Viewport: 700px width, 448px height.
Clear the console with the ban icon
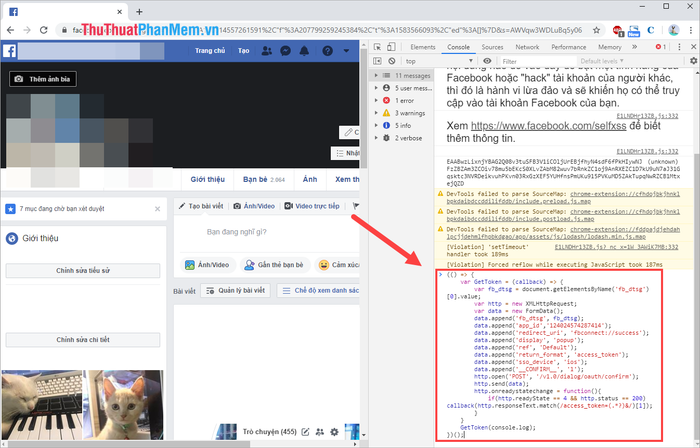pos(392,61)
